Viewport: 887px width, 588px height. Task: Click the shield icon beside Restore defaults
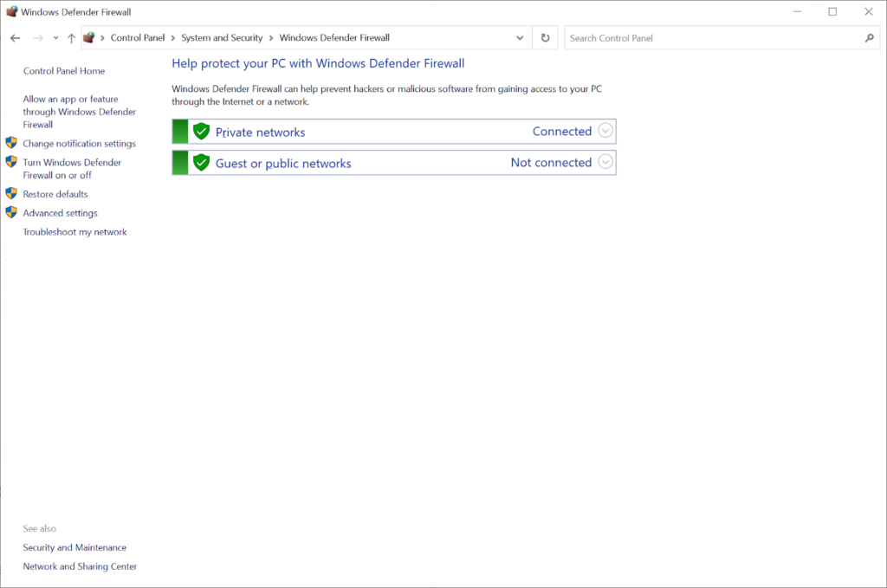[x=10, y=194]
